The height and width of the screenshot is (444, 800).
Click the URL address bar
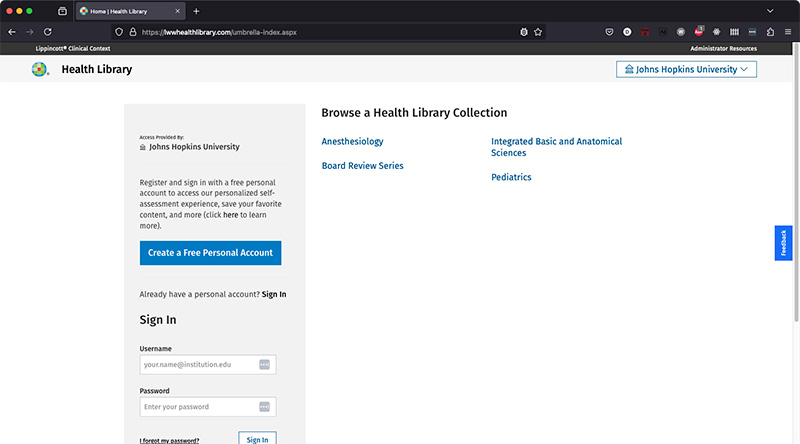pos(327,32)
